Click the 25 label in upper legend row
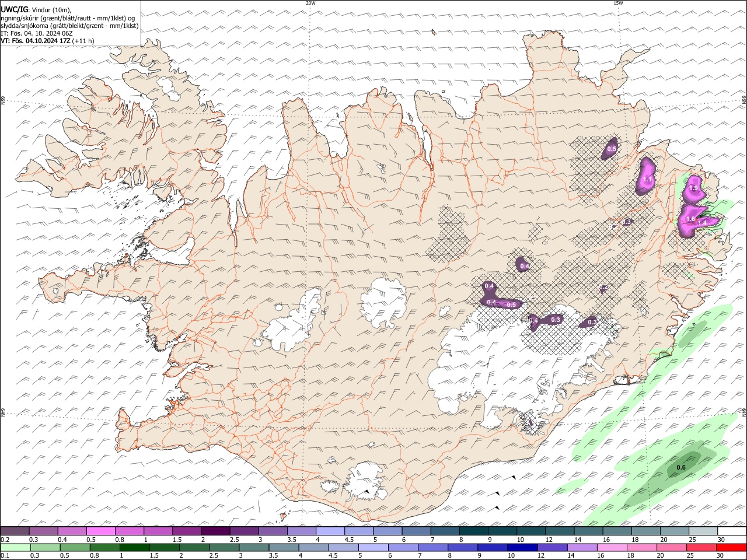 pos(692,540)
